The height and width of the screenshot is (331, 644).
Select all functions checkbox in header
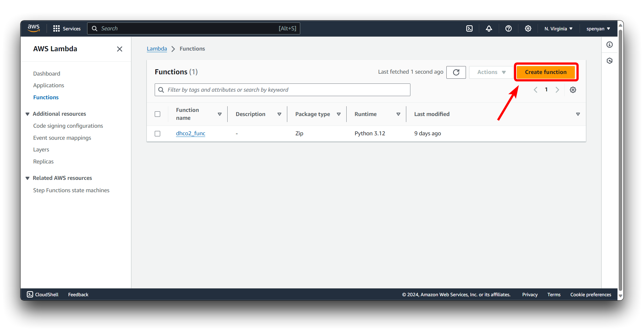coord(158,114)
